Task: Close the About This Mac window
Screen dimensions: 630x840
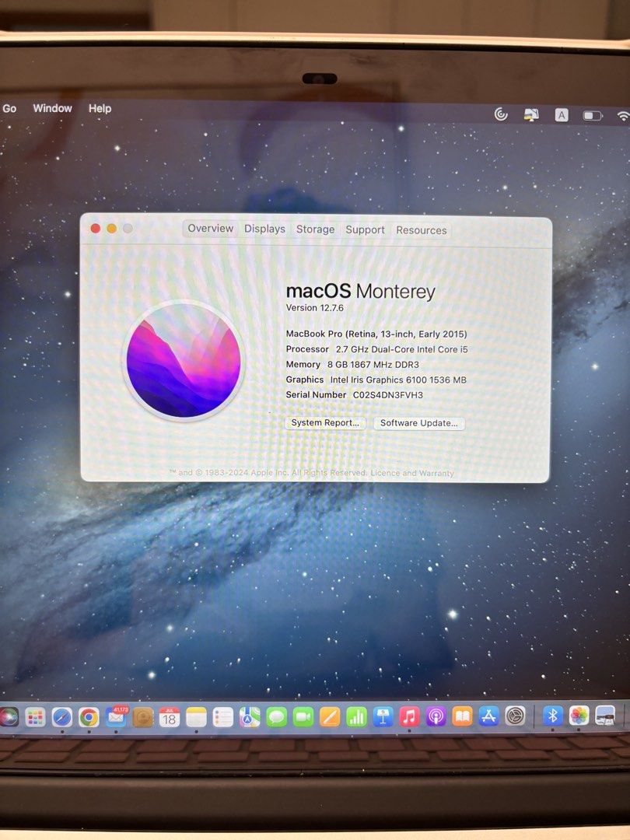Action: 96,228
